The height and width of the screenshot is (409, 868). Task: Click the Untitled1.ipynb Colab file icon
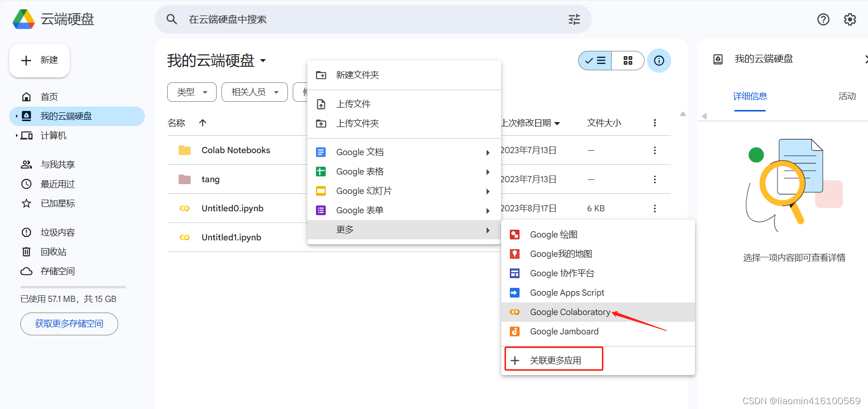185,237
